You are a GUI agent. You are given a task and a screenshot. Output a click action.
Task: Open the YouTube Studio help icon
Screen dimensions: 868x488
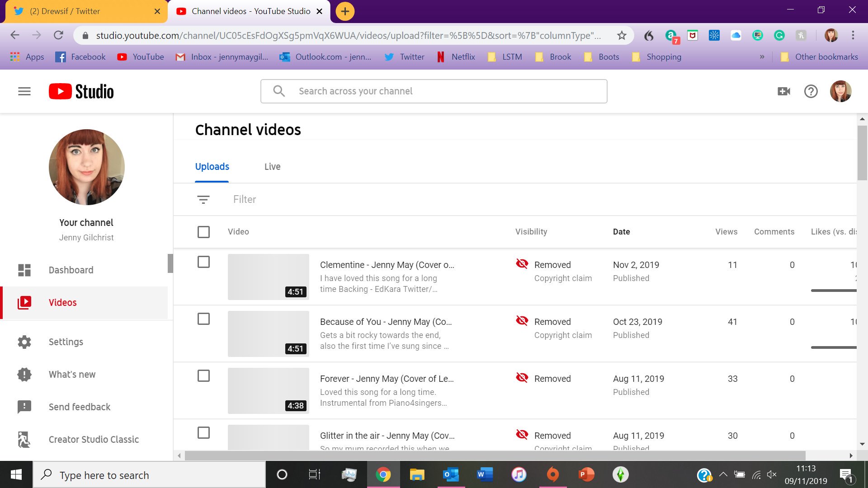811,91
